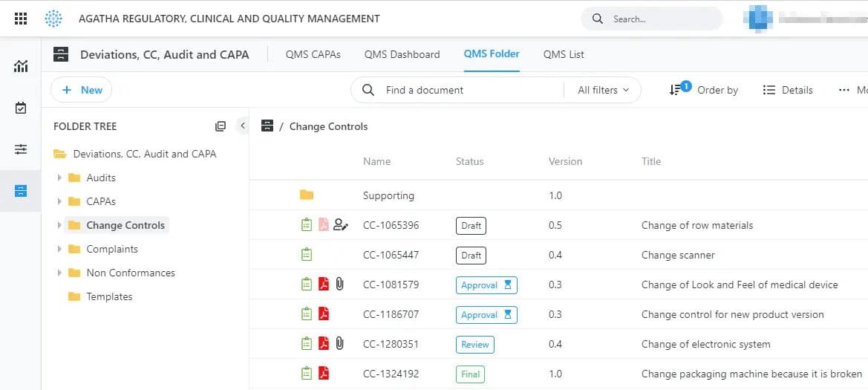
Task: Select the Templates folder in tree
Action: (109, 296)
